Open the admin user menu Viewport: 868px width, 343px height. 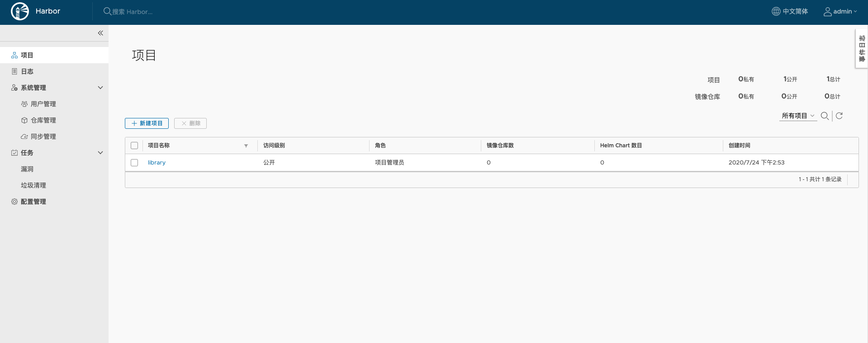click(x=840, y=11)
